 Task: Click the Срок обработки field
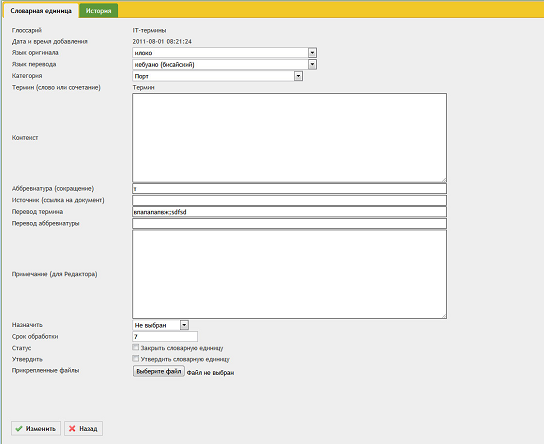(x=165, y=336)
